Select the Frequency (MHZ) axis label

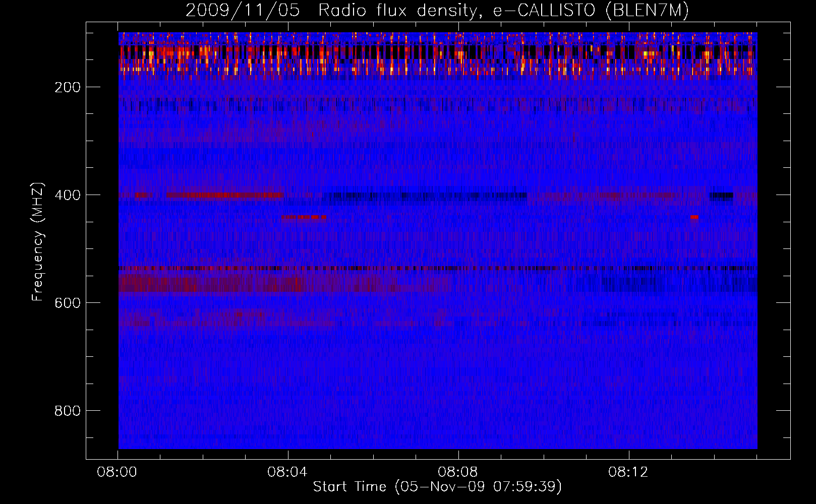pos(38,242)
